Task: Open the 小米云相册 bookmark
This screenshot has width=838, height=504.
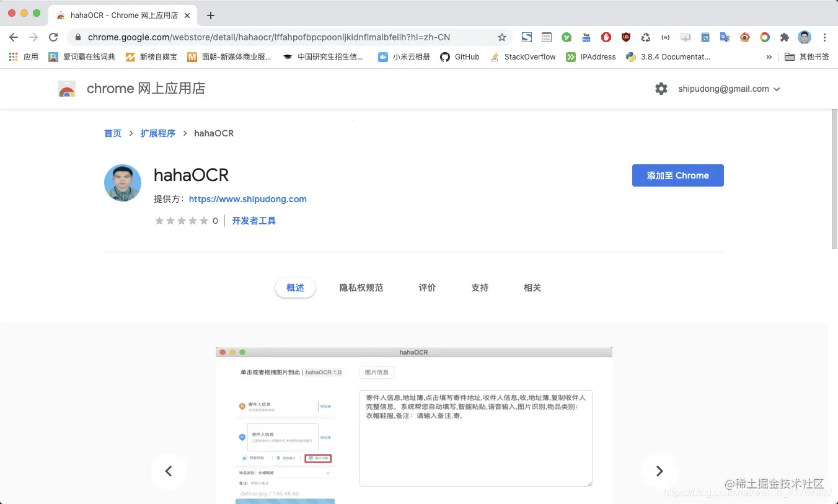Action: click(x=404, y=56)
